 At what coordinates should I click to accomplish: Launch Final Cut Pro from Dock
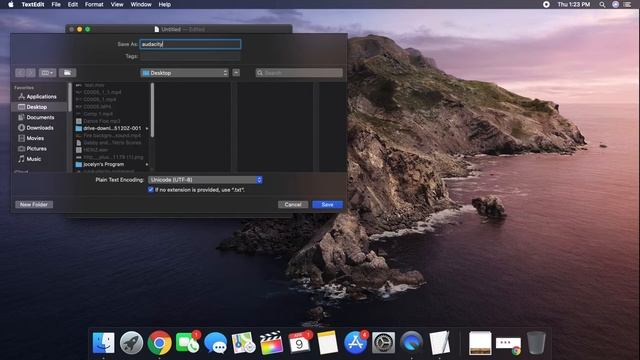pyautogui.click(x=271, y=342)
